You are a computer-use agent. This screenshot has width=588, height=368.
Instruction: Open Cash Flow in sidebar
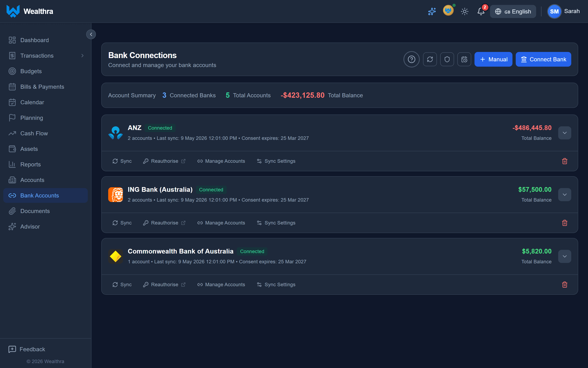click(46, 133)
